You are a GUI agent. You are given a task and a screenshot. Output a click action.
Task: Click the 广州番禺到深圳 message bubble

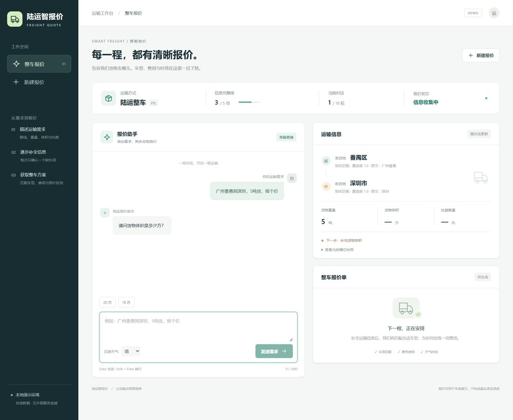click(247, 191)
